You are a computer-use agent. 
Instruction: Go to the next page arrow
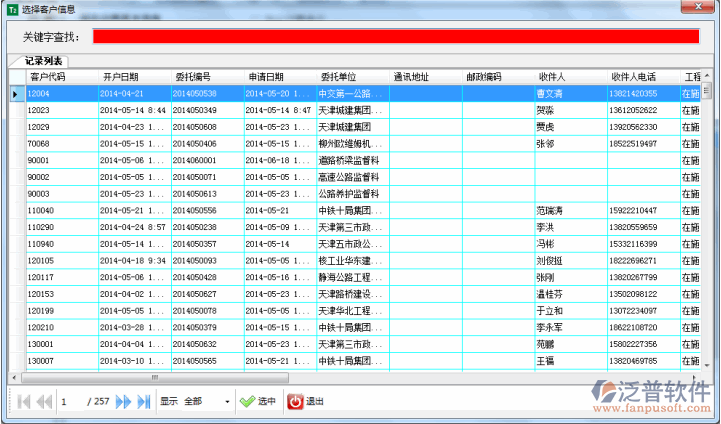pyautogui.click(x=123, y=401)
